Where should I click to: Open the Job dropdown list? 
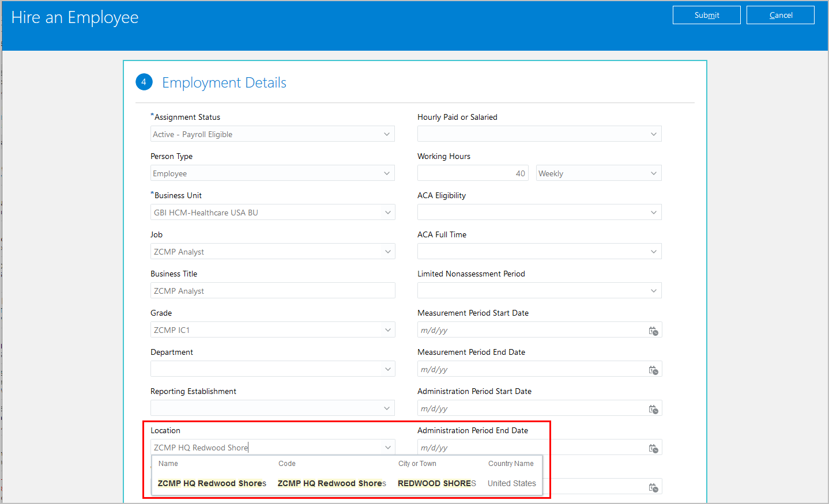tap(387, 252)
